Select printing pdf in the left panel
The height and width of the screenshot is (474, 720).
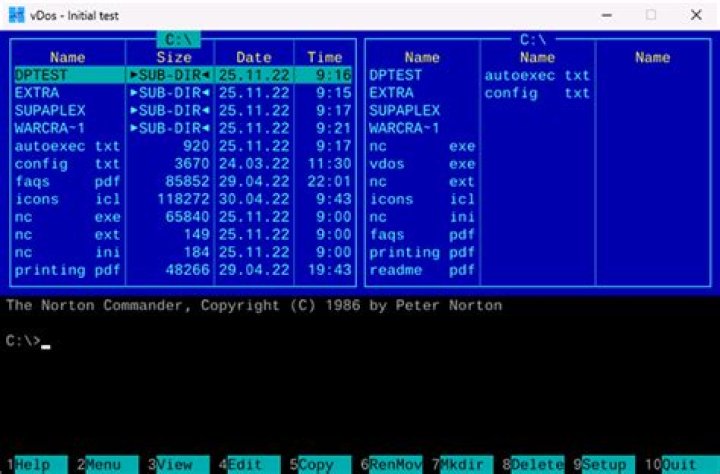(x=68, y=271)
